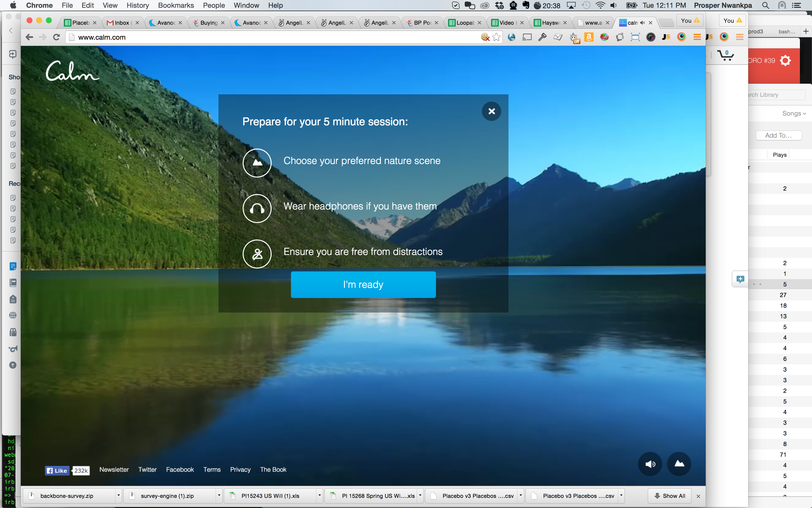
Task: Open scene chooser with mountain button at bottom
Action: [x=679, y=464]
